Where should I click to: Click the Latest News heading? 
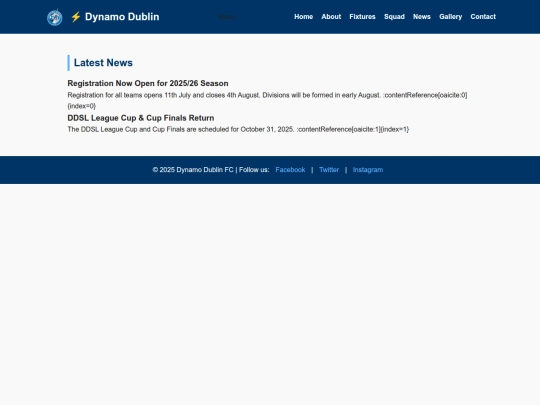click(103, 63)
